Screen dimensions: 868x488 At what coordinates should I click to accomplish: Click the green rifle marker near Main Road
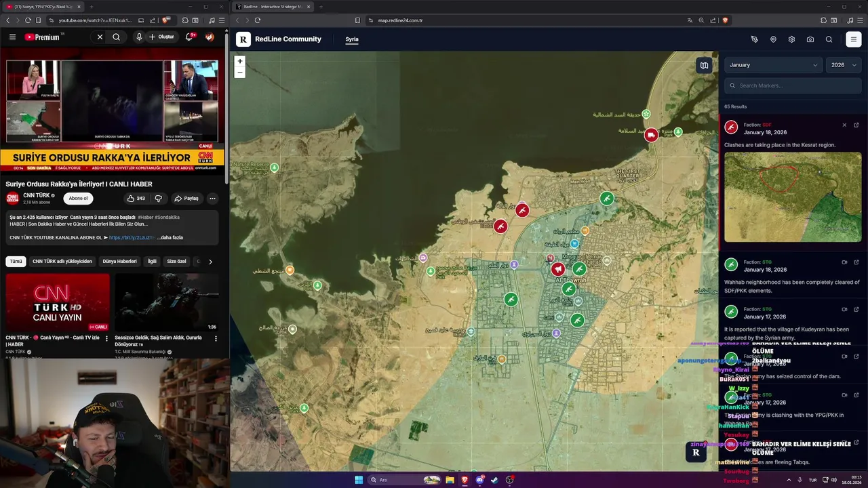coord(607,199)
